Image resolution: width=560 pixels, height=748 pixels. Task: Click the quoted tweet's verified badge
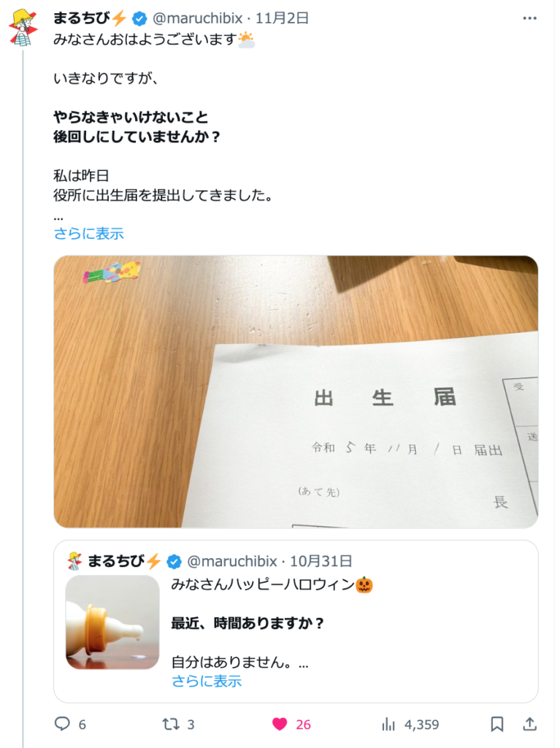click(174, 562)
